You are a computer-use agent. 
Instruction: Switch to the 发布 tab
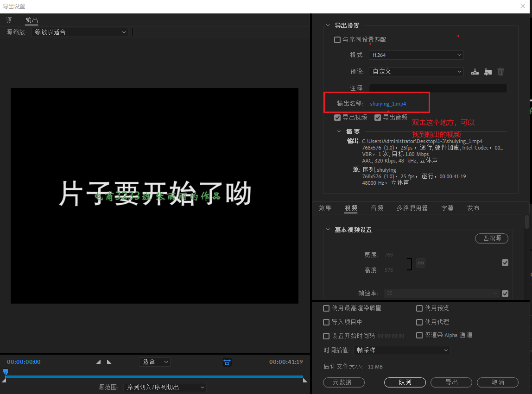tap(473, 208)
